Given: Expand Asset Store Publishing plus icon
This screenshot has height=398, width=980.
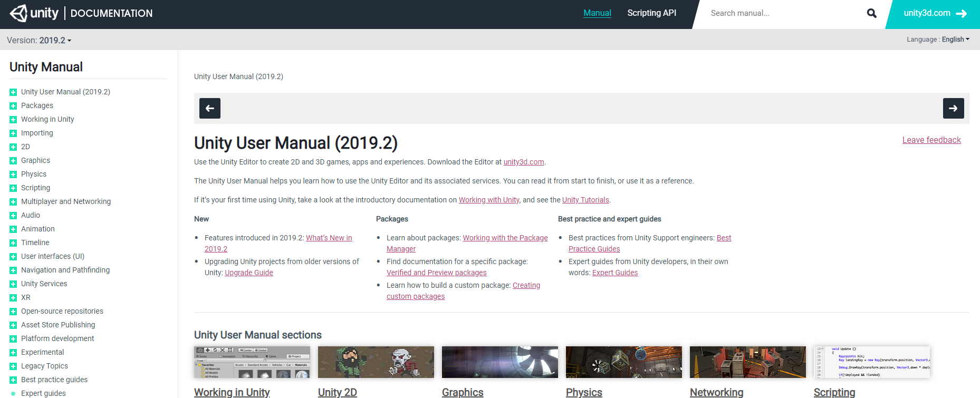Looking at the screenshot, I should [x=13, y=325].
